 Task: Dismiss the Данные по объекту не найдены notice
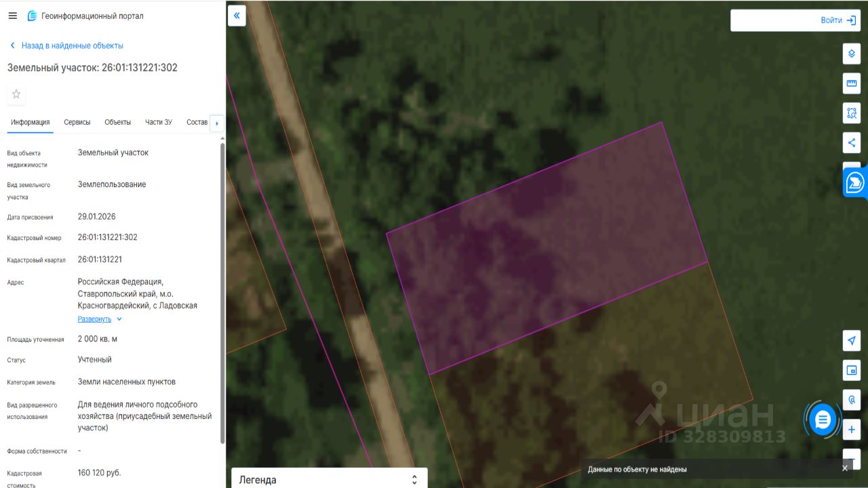845,468
